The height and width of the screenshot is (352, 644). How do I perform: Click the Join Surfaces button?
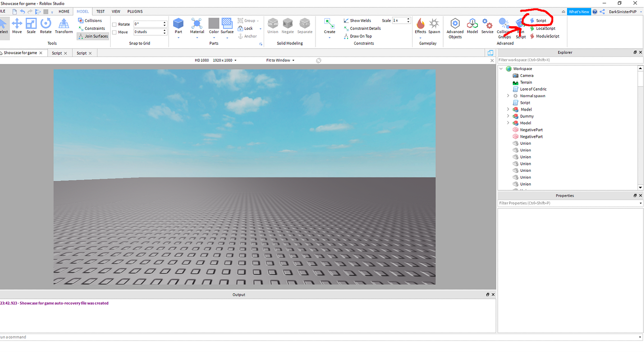pos(93,36)
